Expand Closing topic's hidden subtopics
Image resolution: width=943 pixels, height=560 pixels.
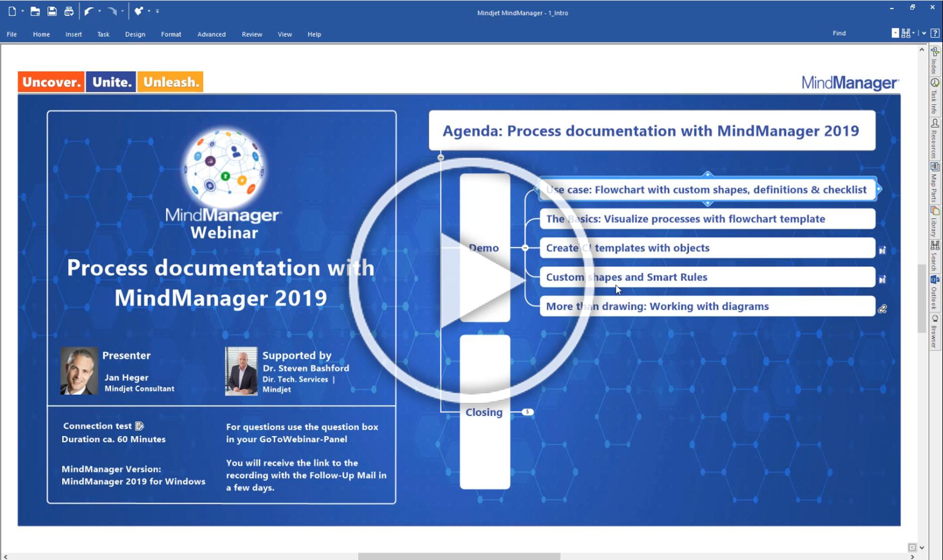click(x=527, y=412)
